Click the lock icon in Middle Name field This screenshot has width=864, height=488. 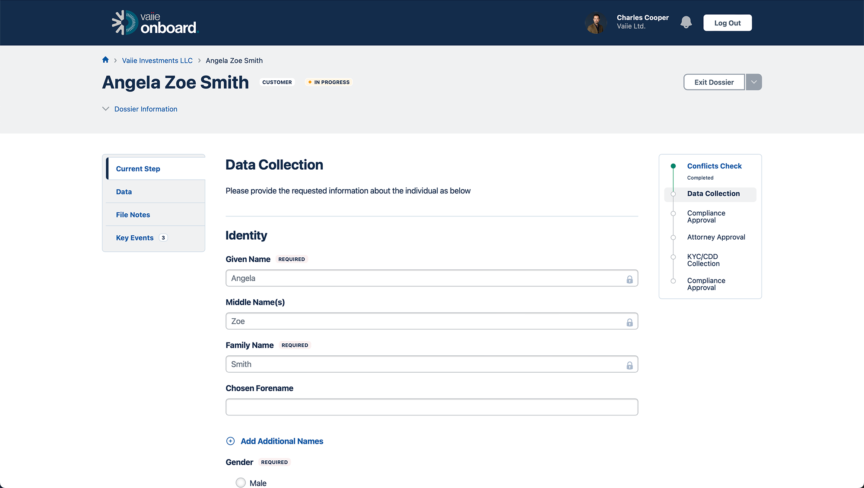click(629, 322)
